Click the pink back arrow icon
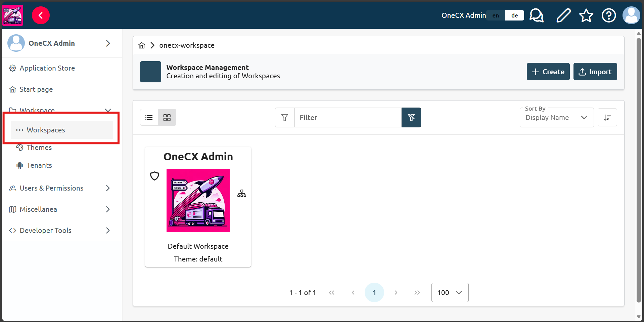Screen dimensions: 644x322 [41, 15]
